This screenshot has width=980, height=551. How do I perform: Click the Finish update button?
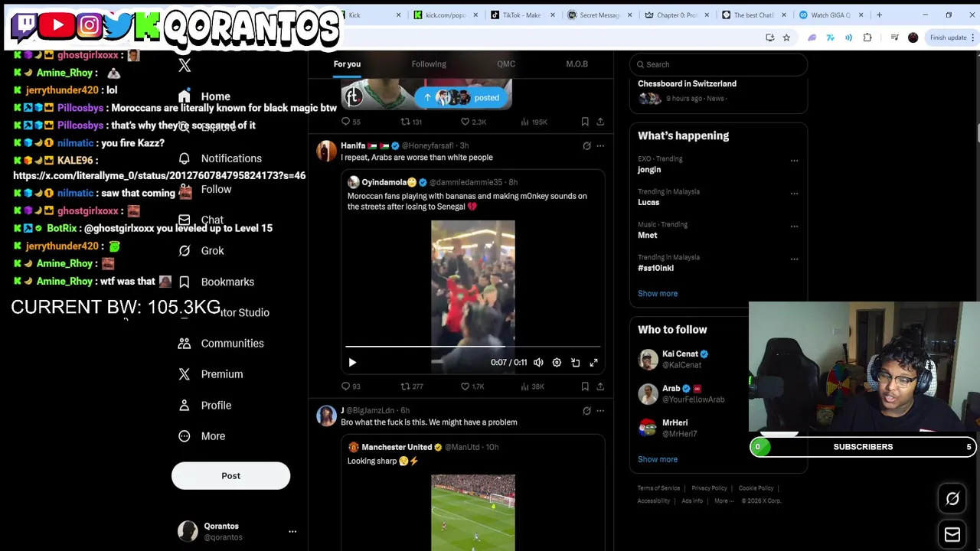(948, 37)
